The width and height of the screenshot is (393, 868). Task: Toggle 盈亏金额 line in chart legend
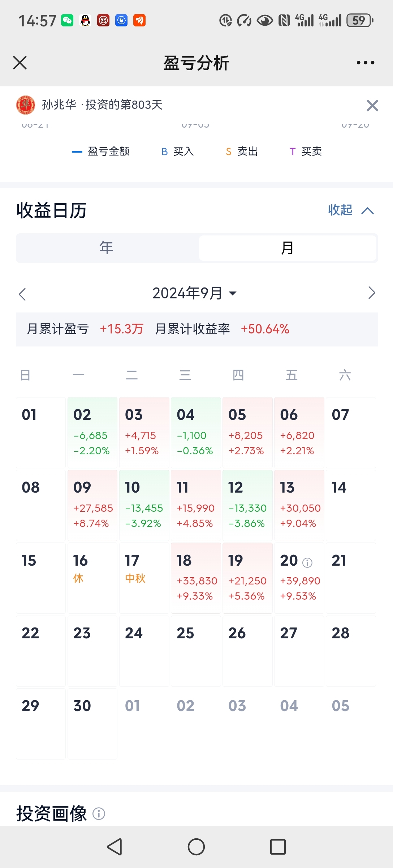click(x=100, y=152)
